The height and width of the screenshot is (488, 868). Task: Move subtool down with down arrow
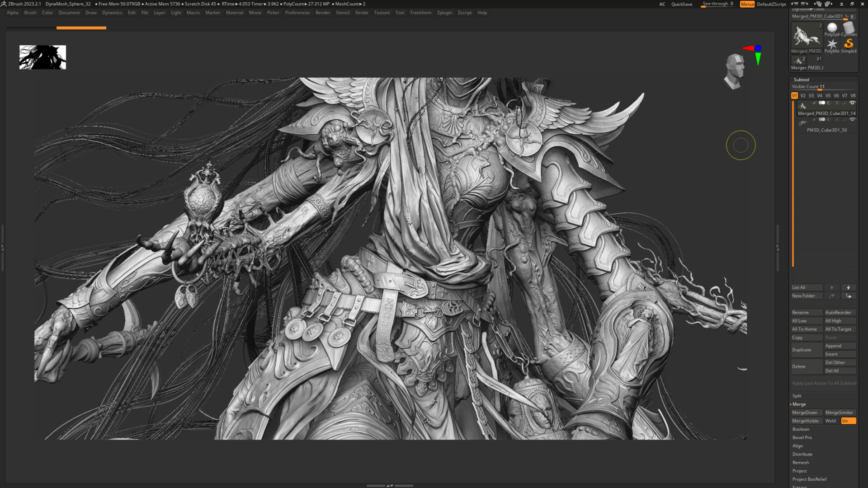848,287
